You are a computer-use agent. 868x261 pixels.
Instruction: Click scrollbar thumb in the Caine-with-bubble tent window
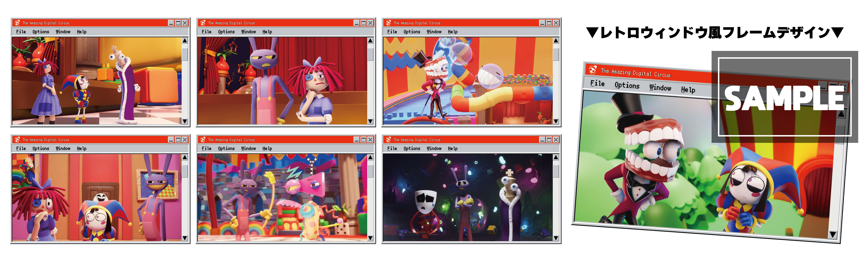click(556, 54)
